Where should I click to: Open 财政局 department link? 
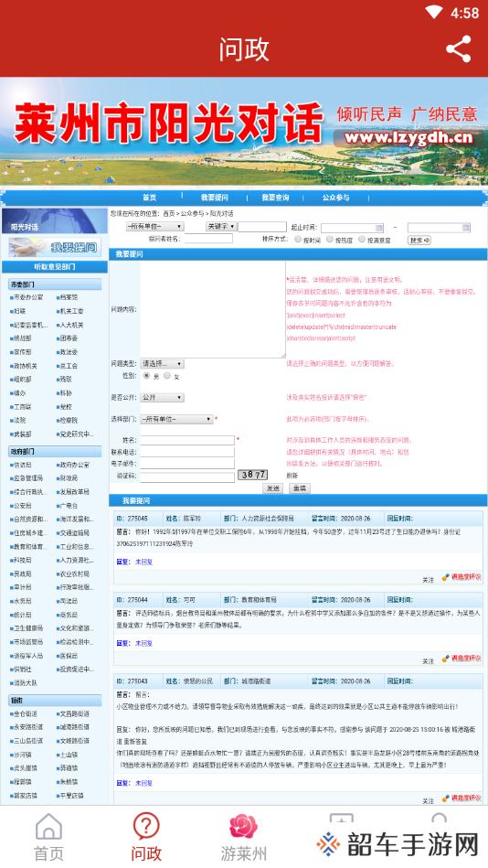pyautogui.click(x=67, y=477)
